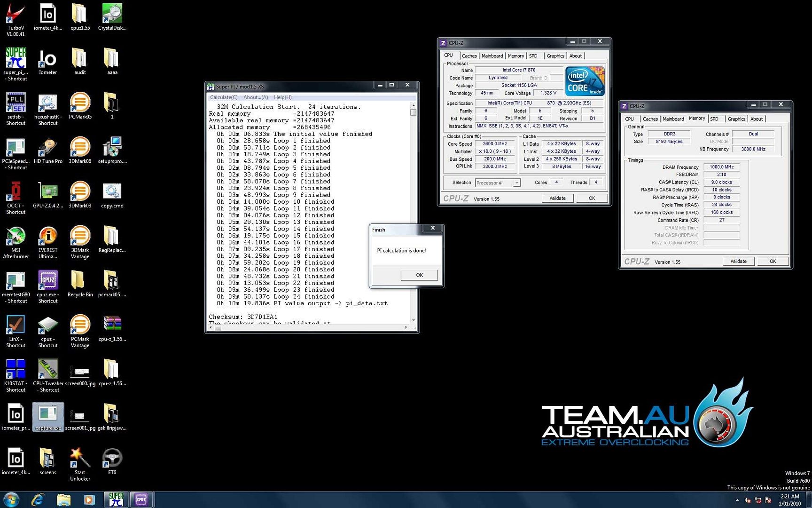Screen dimensions: 812x508
Task: Click OK in CPU-Z CPU window
Action: click(x=592, y=198)
